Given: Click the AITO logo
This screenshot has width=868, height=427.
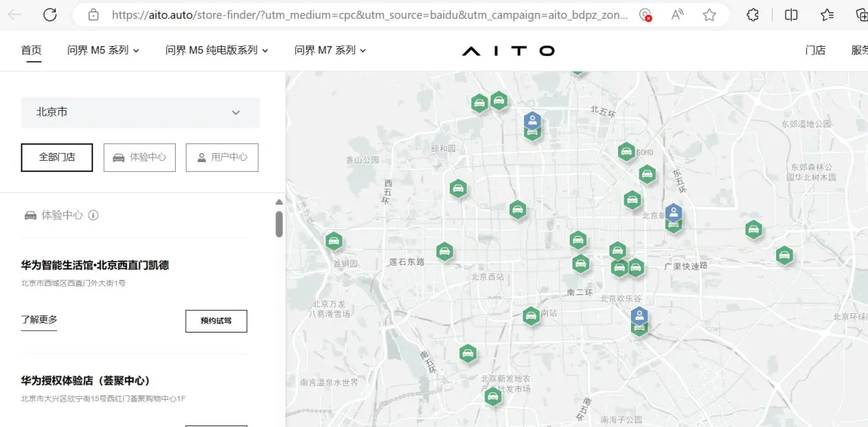Looking at the screenshot, I should pyautogui.click(x=508, y=51).
